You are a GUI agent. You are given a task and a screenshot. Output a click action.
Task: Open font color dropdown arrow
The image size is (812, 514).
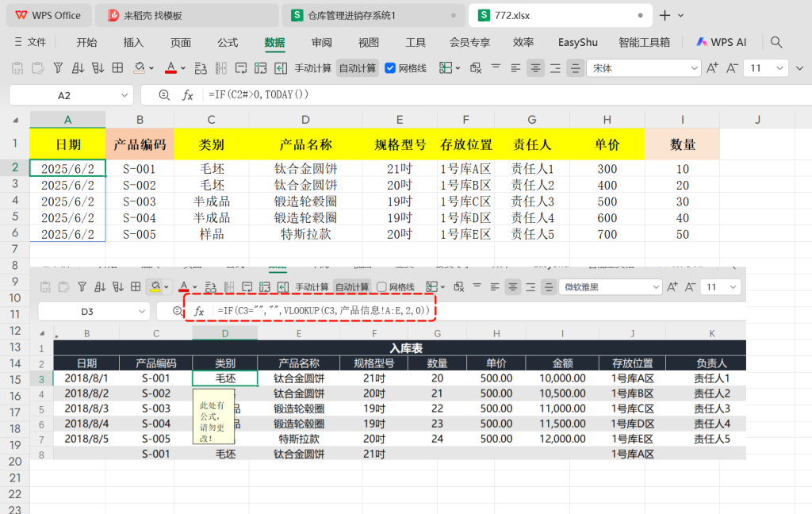point(183,68)
